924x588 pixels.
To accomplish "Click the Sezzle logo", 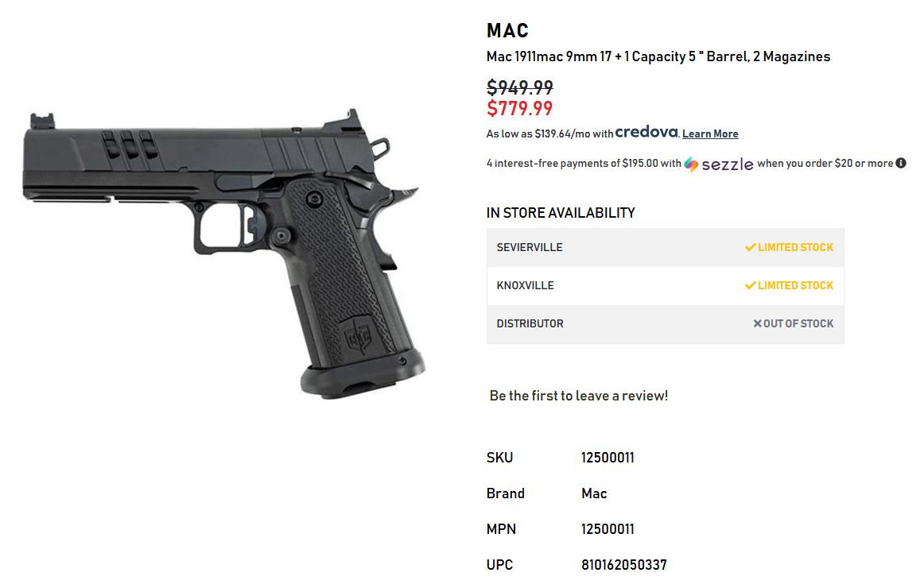I will [718, 164].
